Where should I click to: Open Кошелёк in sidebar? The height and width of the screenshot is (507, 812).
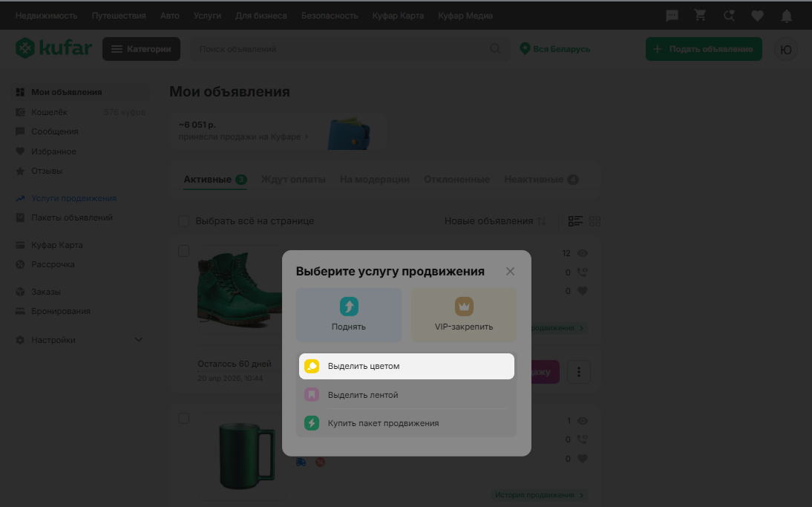coord(81,112)
